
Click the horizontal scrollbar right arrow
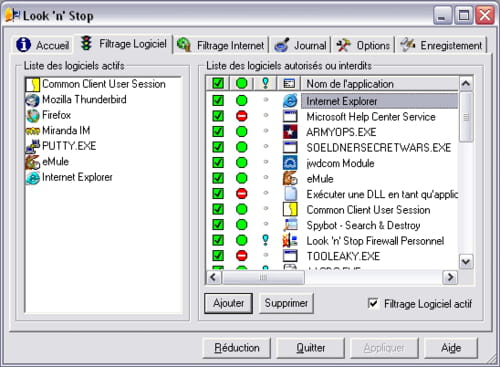click(450, 277)
